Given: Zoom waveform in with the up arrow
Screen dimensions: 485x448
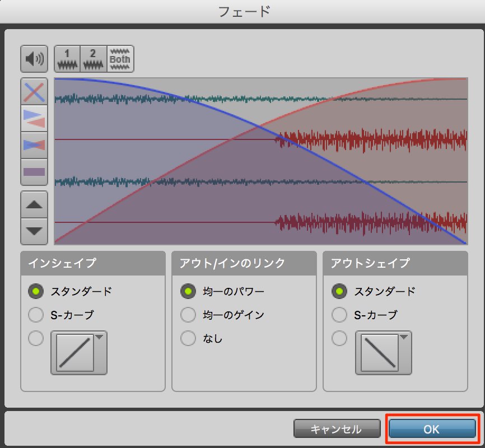Looking at the screenshot, I should point(34,204).
